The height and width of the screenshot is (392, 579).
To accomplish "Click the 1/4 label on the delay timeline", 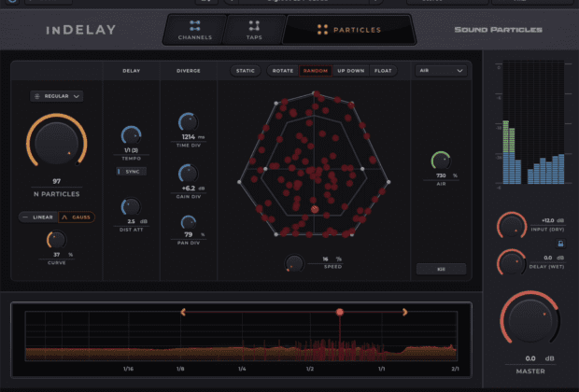I will (x=242, y=369).
